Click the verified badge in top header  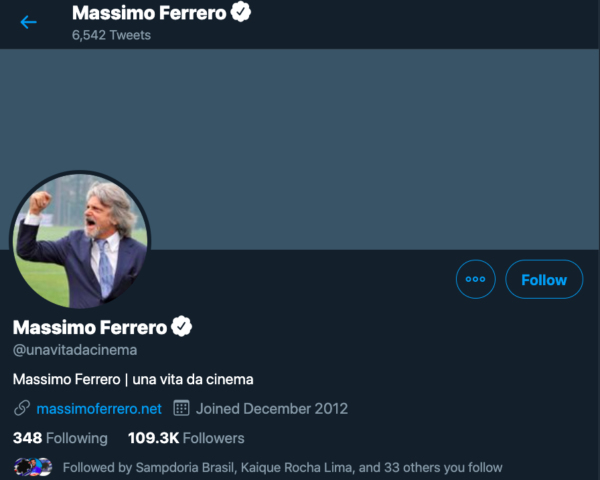point(241,13)
